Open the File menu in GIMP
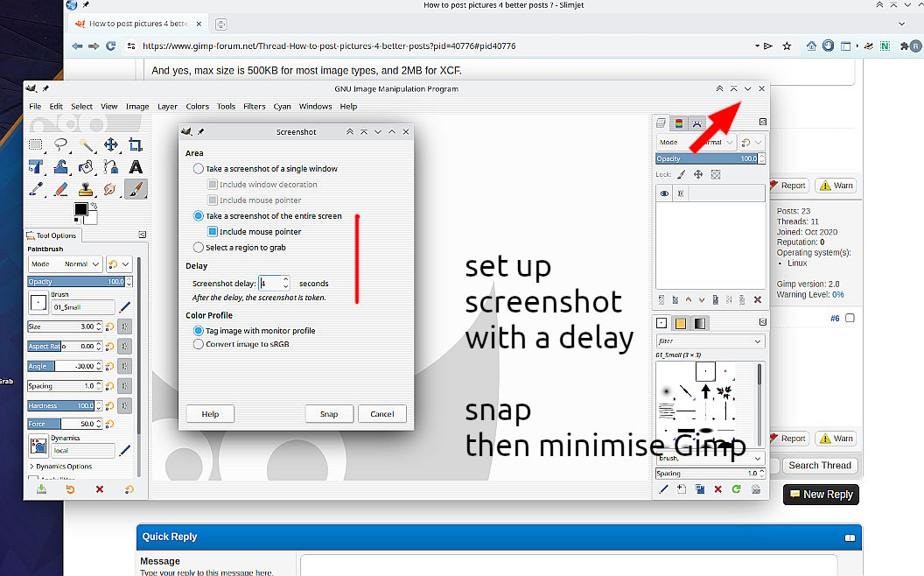Screen dimensions: 924x576 [x=35, y=107]
